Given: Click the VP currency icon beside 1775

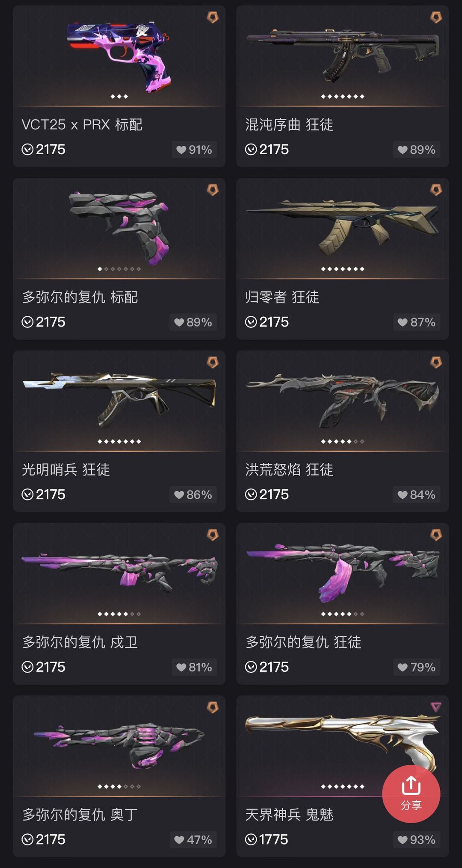Looking at the screenshot, I should click(251, 840).
